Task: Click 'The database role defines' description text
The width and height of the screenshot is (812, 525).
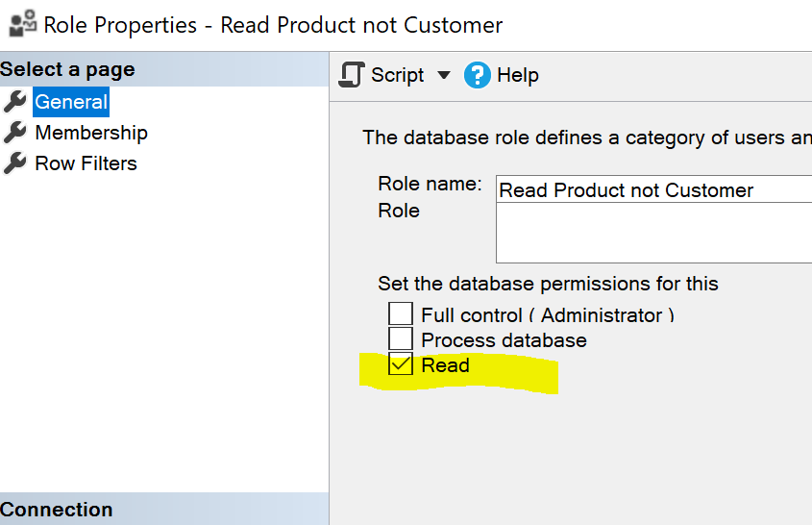Action: pyautogui.click(x=587, y=137)
